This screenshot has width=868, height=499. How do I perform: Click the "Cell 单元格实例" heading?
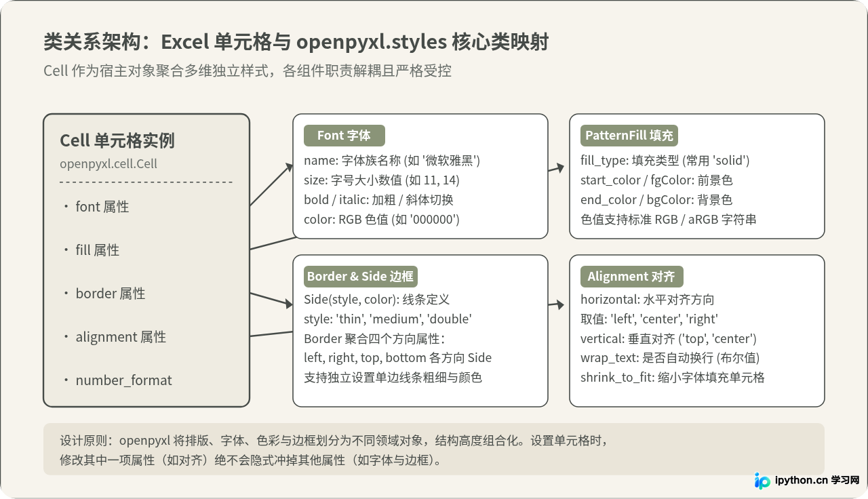click(117, 140)
